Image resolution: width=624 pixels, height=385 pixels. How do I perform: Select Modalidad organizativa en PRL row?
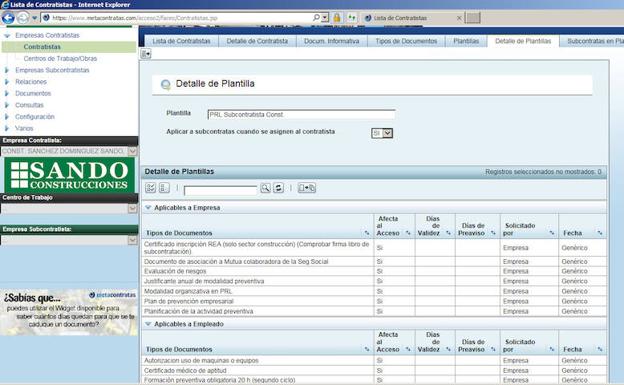pos(374,291)
